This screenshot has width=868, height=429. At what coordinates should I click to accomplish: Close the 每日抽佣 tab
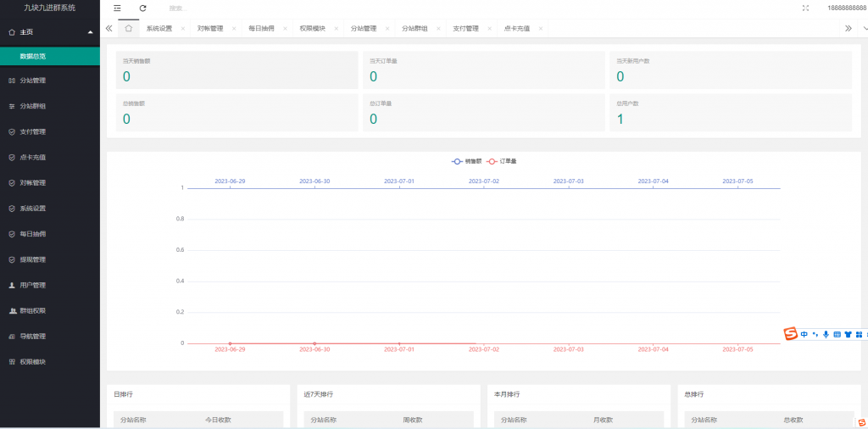click(x=285, y=29)
